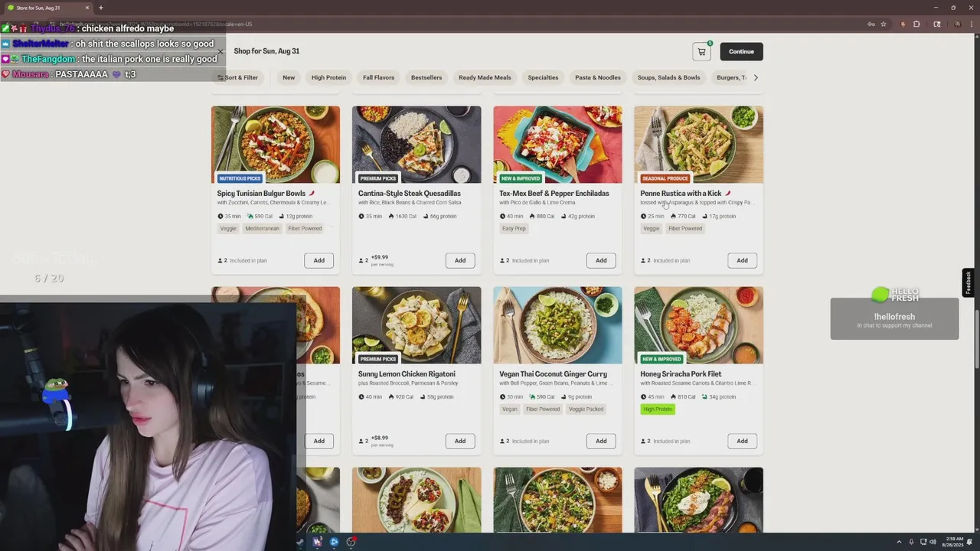
Task: Click the Mediterranean tag on Tunisian Bowls
Action: [263, 228]
